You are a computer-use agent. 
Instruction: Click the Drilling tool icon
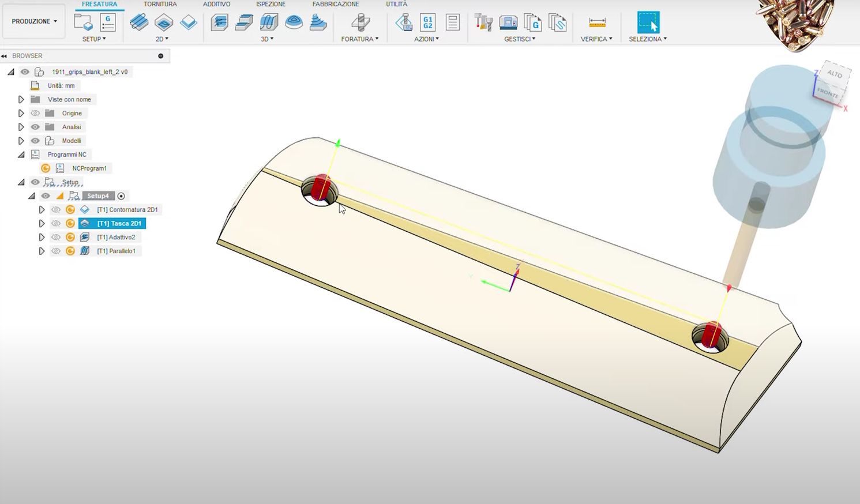(x=360, y=22)
